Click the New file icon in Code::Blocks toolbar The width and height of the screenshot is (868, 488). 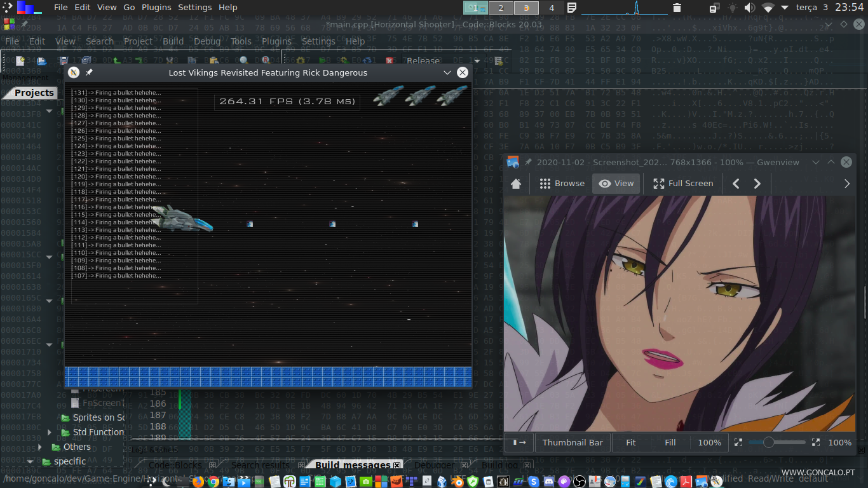tap(21, 61)
